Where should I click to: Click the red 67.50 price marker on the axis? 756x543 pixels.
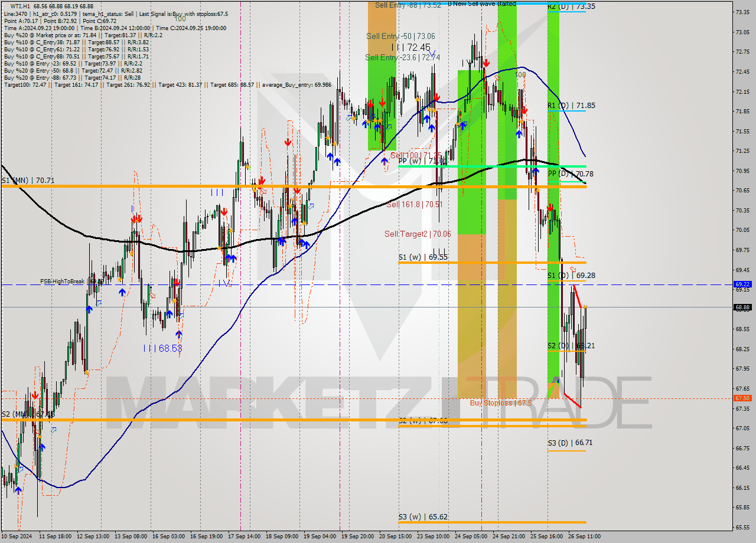(x=742, y=399)
